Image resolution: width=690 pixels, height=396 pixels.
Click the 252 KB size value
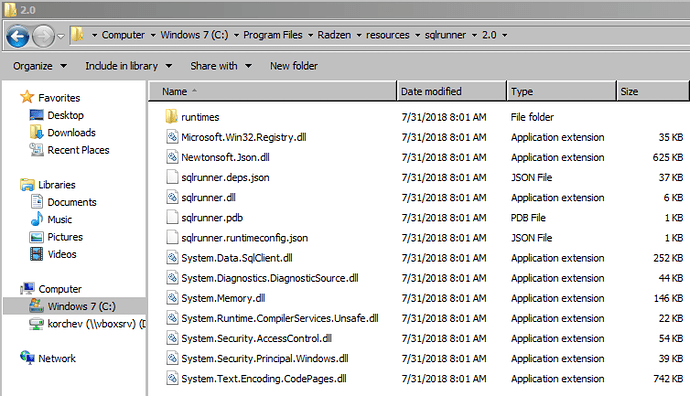coord(668,257)
